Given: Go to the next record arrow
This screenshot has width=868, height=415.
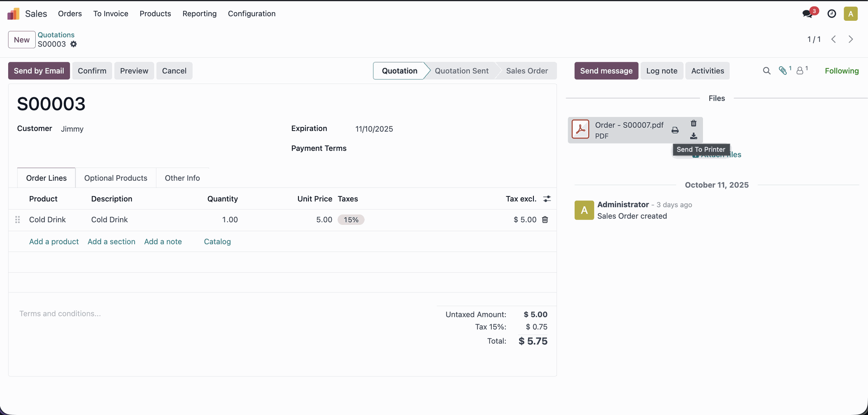Looking at the screenshot, I should coord(851,39).
